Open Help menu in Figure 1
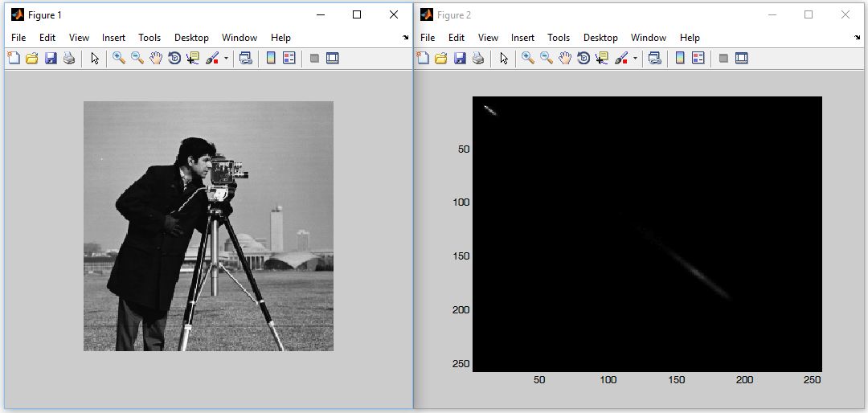 280,38
